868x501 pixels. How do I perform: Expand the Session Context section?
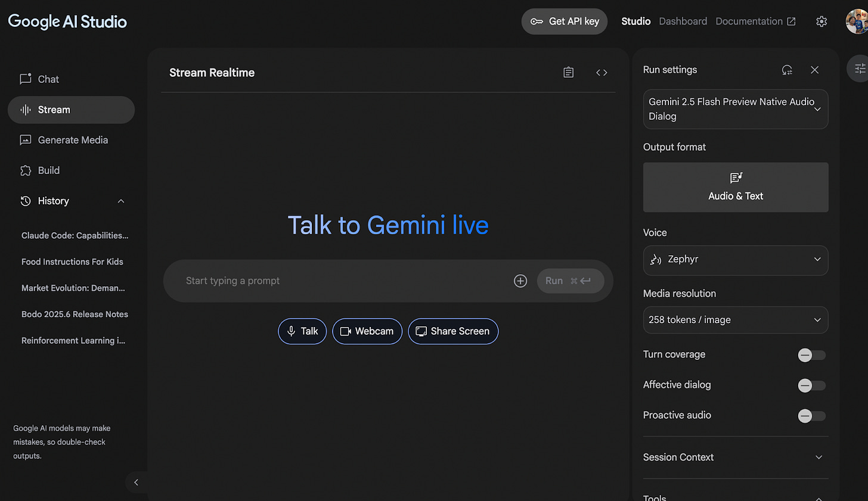pyautogui.click(x=736, y=458)
